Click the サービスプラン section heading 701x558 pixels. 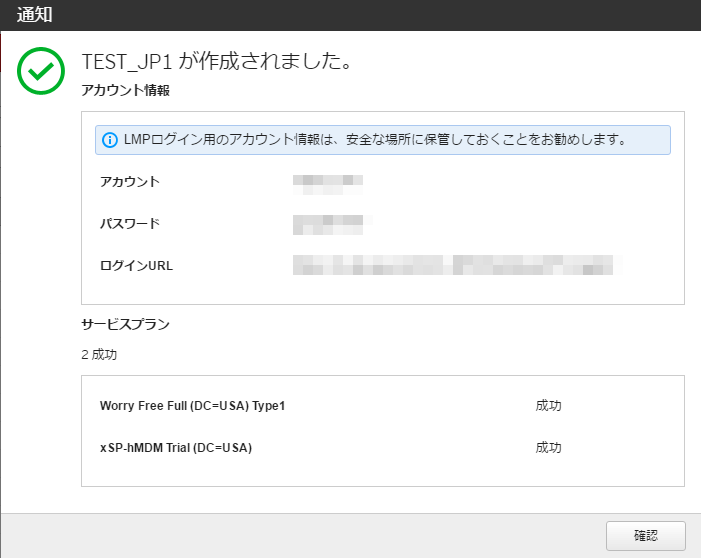(125, 324)
